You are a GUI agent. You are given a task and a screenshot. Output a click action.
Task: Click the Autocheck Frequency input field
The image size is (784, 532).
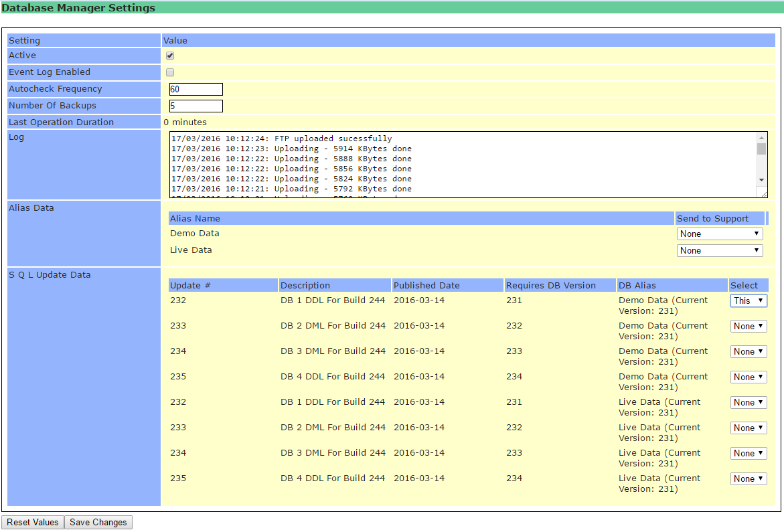[195, 90]
